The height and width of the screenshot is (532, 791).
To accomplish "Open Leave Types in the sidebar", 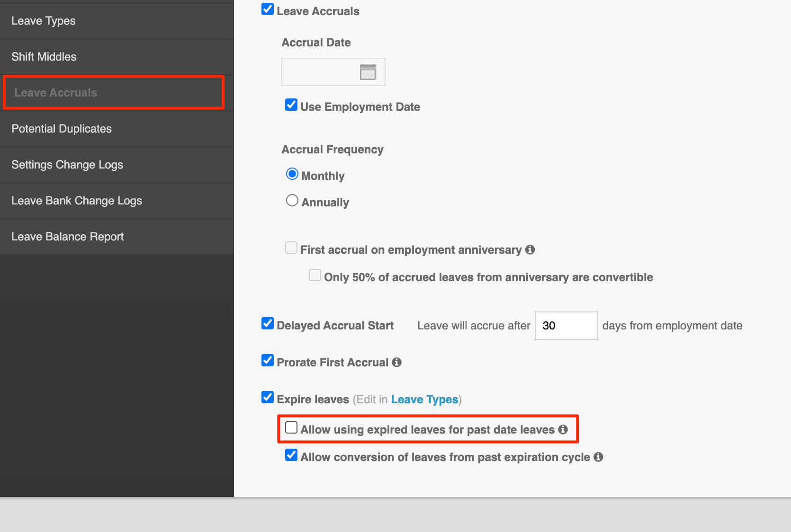I will pos(44,21).
